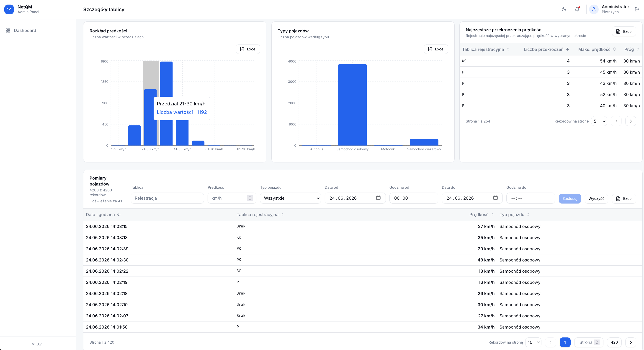The height and width of the screenshot is (350, 644).
Task: Click the Administrator user avatar icon
Action: [593, 9]
